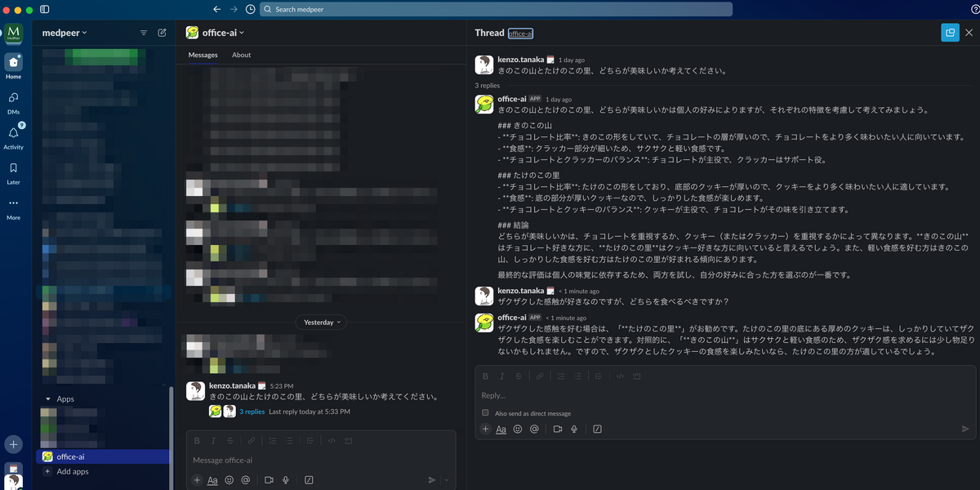980x490 pixels.
Task: Record video clip in Message office-ai composer
Action: (x=269, y=480)
